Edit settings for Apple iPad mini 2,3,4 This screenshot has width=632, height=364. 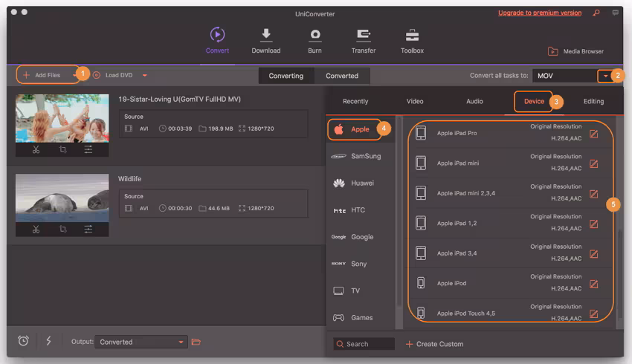pos(594,194)
